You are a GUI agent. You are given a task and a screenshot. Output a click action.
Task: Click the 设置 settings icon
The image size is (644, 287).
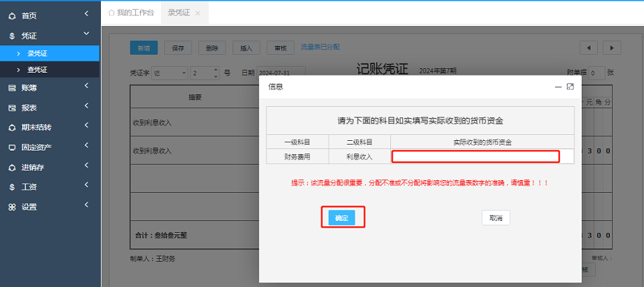tap(12, 207)
